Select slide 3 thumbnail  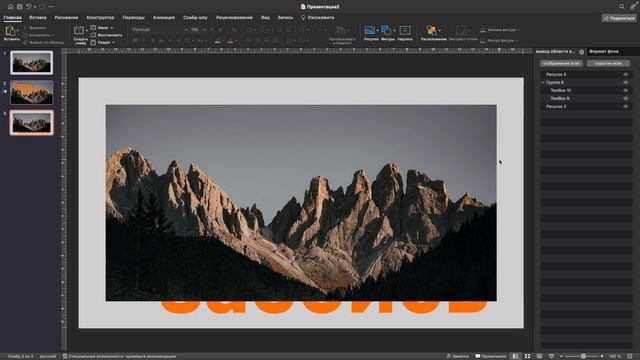point(31,122)
